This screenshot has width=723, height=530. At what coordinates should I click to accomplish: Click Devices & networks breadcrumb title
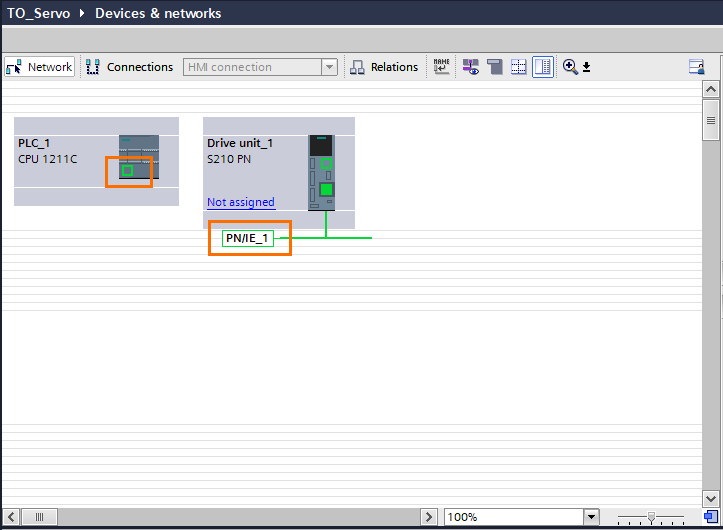pos(158,13)
